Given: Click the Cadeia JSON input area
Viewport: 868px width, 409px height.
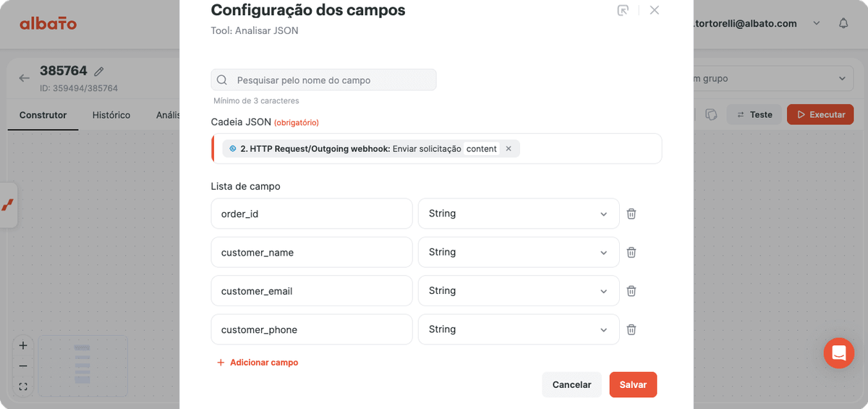Looking at the screenshot, I should 437,148.
